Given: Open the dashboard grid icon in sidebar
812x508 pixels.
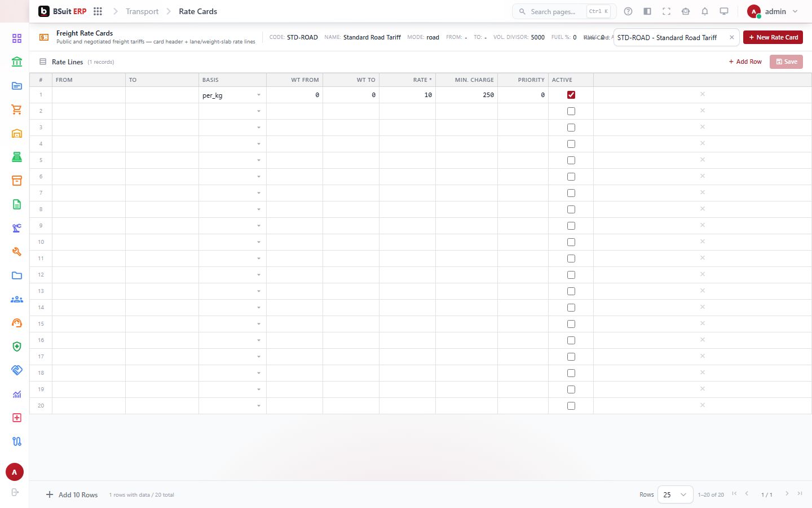Looking at the screenshot, I should coord(17,38).
